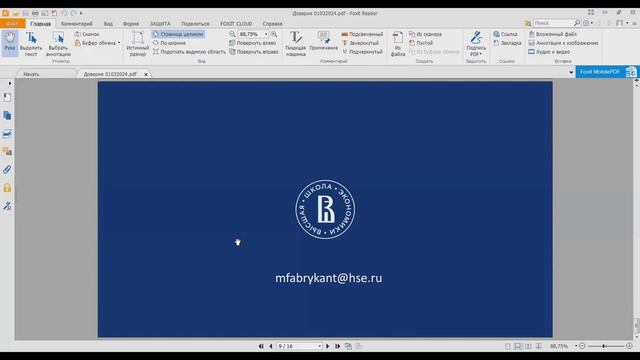
Task: Take a Снимок snapshot
Action: point(87,34)
